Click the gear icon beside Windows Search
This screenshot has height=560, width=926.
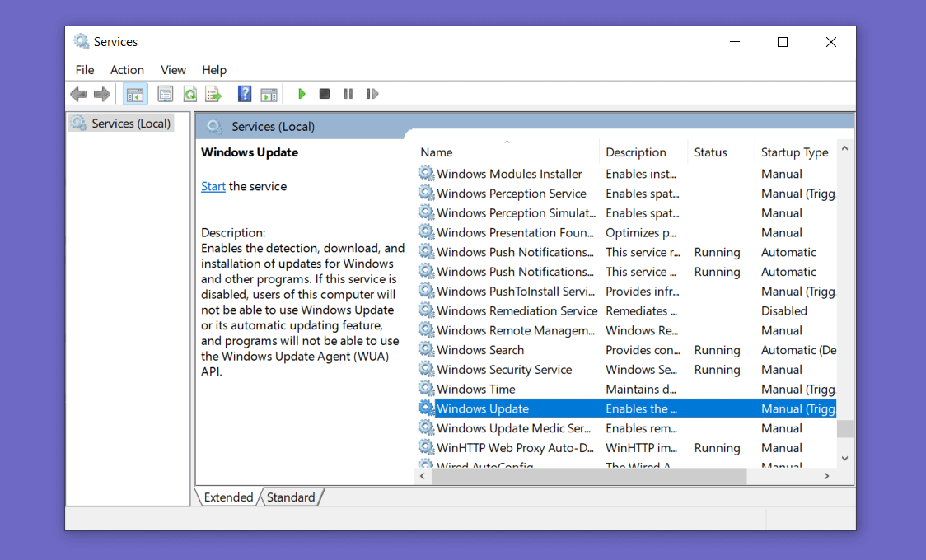point(427,349)
